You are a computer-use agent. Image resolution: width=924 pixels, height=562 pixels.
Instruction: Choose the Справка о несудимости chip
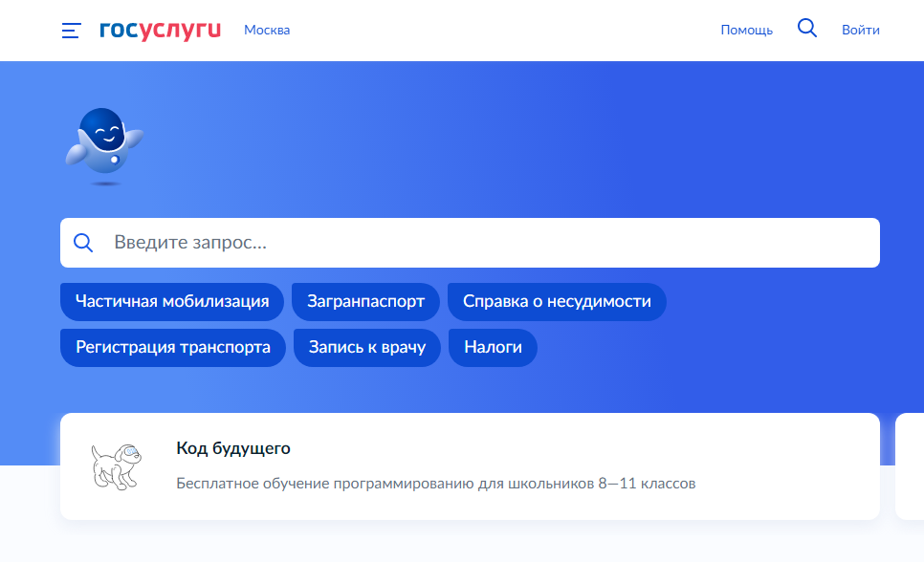pyautogui.click(x=557, y=302)
